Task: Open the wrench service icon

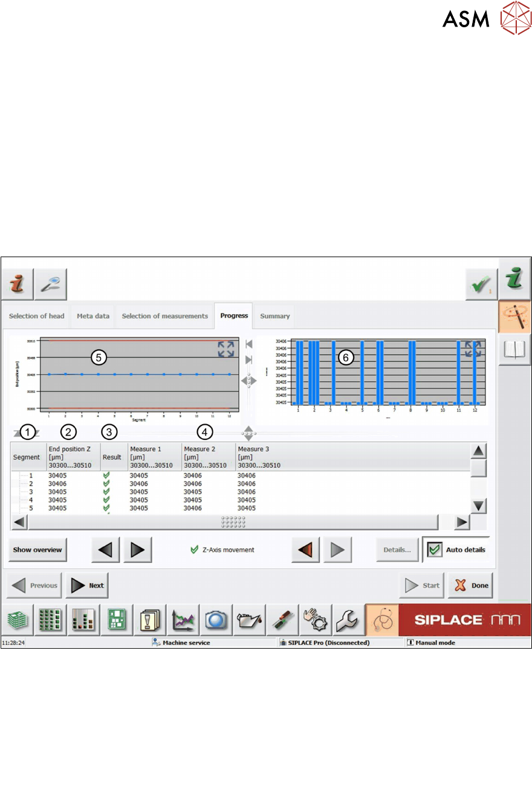Action: pyautogui.click(x=348, y=620)
